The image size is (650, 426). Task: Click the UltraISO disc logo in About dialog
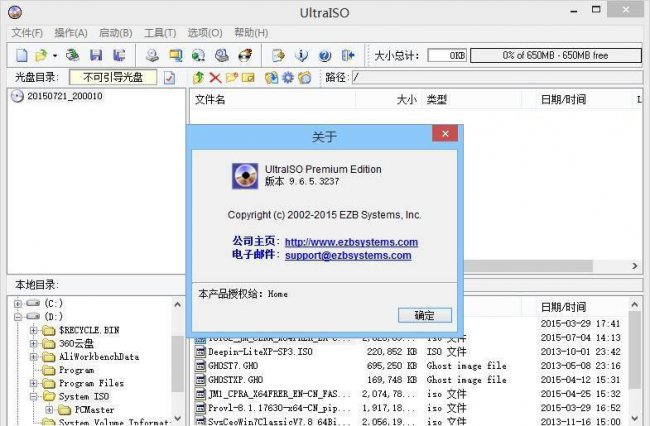pyautogui.click(x=245, y=176)
